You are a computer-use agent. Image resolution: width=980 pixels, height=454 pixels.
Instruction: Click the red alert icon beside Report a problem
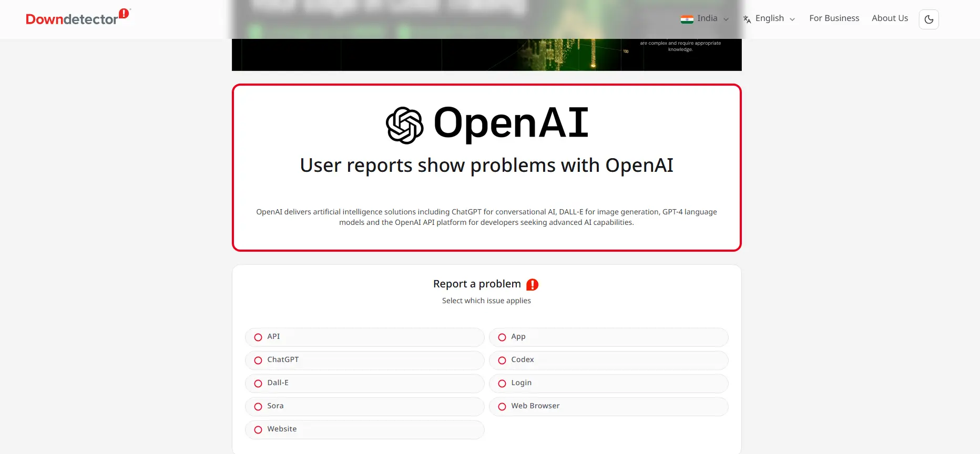pyautogui.click(x=533, y=284)
